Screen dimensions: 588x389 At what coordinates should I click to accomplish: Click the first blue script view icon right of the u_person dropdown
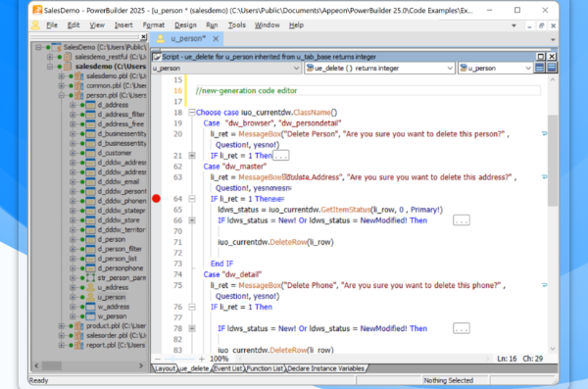coord(540,68)
